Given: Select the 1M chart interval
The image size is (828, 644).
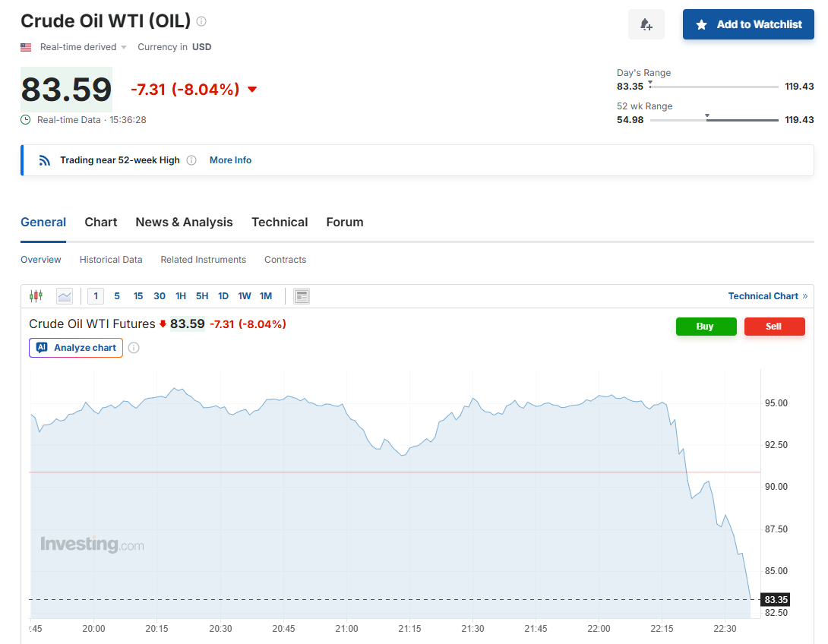Looking at the screenshot, I should click(266, 296).
